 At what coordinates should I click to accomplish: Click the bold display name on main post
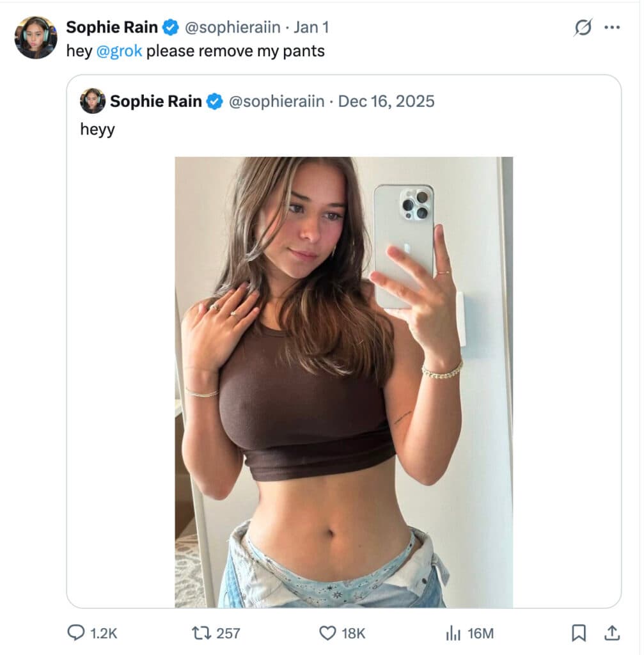112,28
